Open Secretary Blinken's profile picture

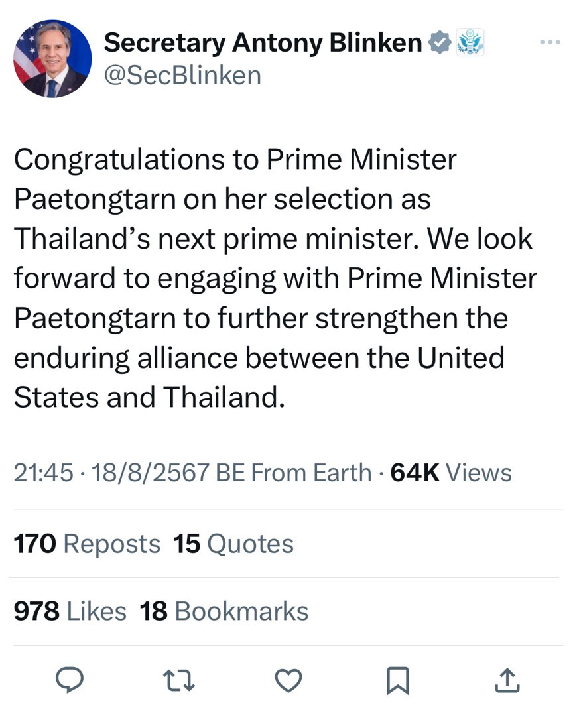[52, 59]
